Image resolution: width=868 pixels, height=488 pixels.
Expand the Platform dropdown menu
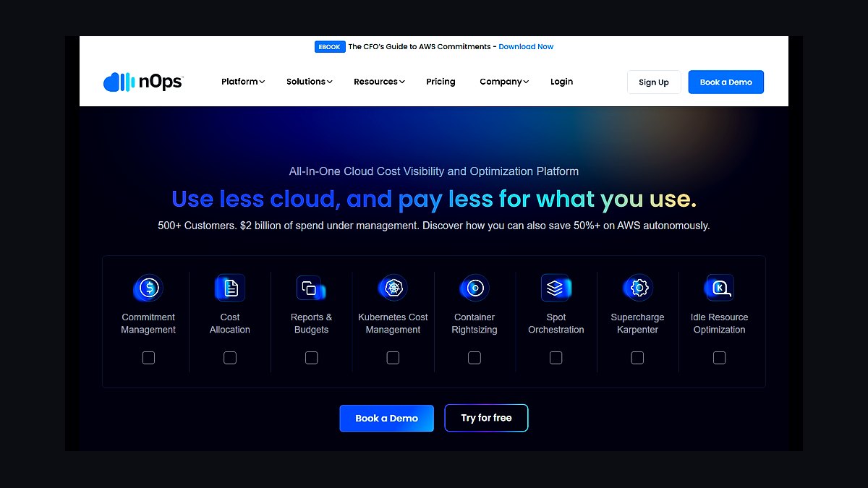coord(243,82)
